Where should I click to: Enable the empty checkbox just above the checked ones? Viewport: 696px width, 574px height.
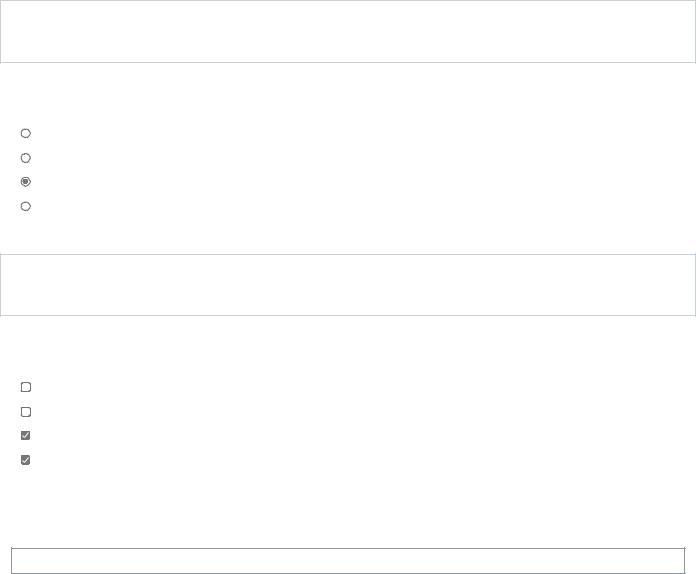click(26, 412)
